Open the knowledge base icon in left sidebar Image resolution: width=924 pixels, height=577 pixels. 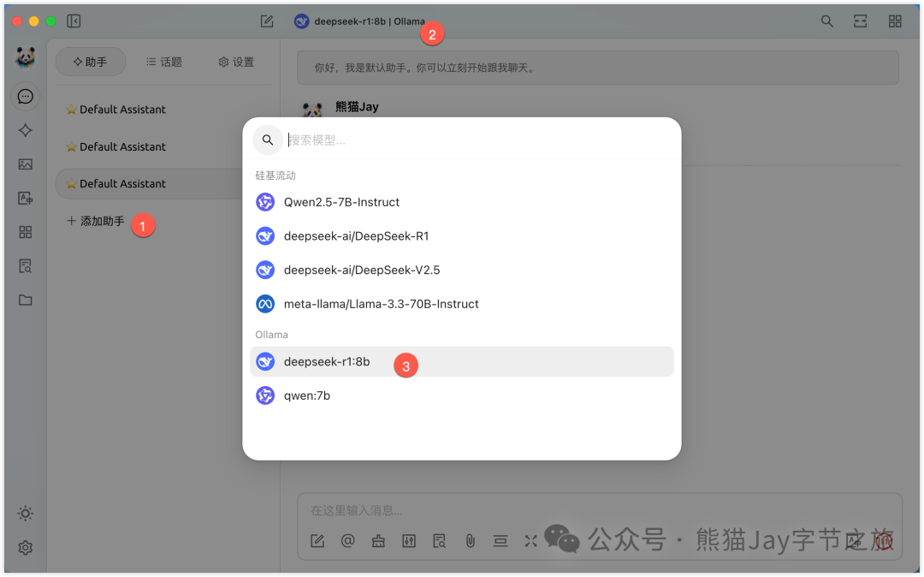(26, 265)
